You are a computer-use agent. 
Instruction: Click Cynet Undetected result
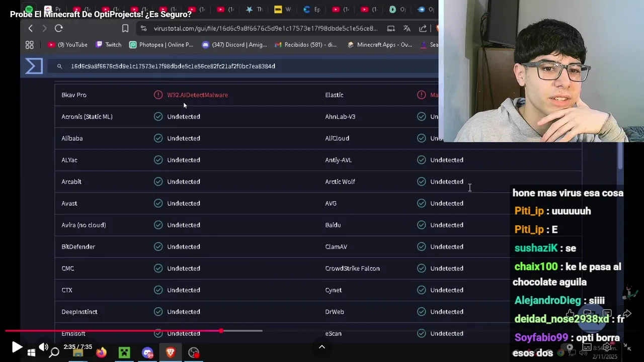447,290
